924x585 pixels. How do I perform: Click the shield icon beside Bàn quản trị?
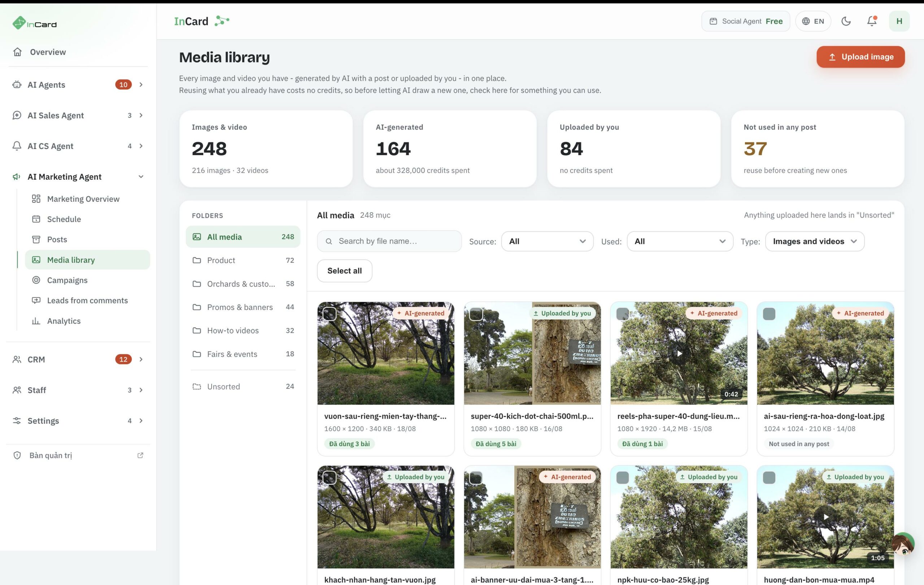click(x=17, y=455)
